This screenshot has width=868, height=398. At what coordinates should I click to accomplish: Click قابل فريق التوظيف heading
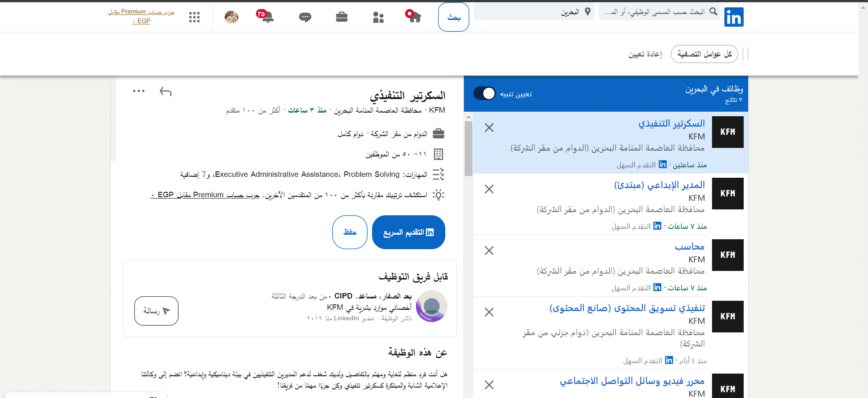(x=413, y=277)
